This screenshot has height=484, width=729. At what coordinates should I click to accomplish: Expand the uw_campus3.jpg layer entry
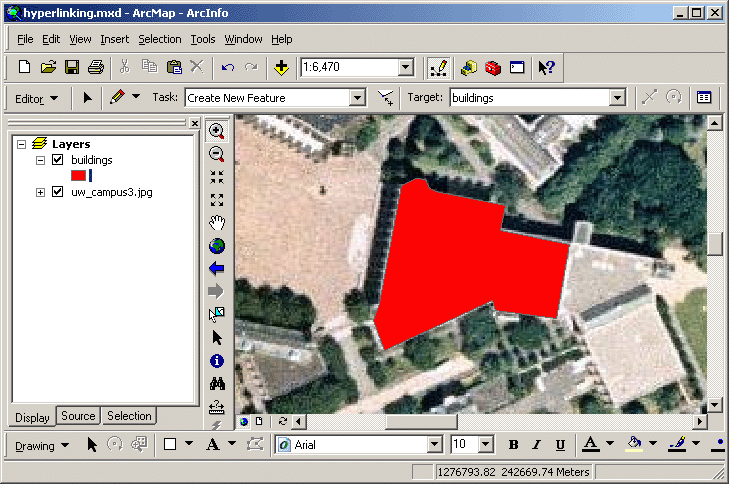point(41,192)
